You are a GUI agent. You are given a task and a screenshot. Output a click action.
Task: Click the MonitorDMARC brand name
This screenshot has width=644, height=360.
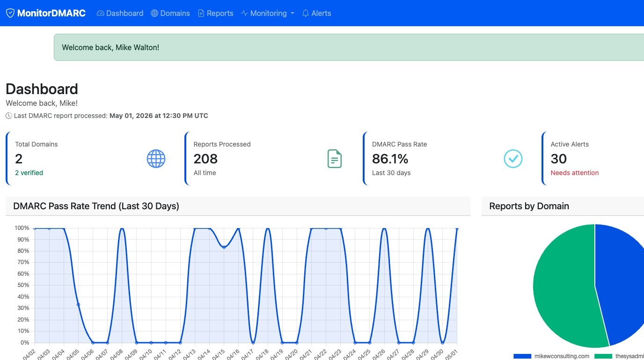click(x=51, y=13)
